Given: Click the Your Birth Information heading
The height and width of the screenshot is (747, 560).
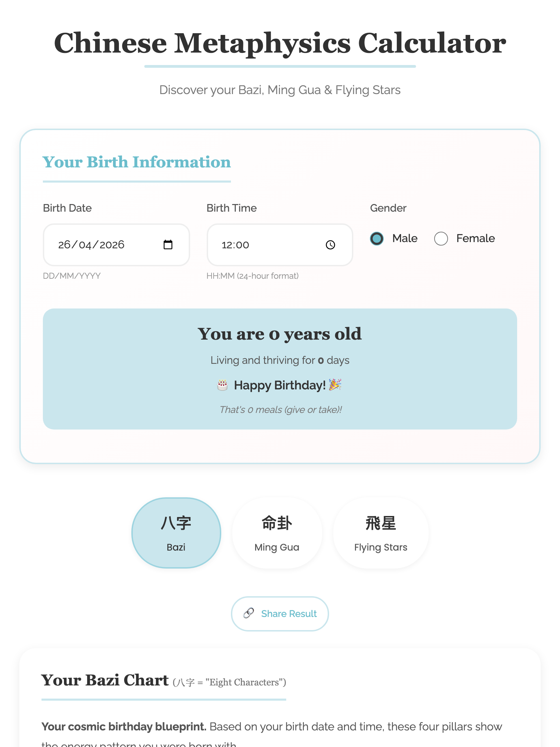Looking at the screenshot, I should pyautogui.click(x=136, y=162).
